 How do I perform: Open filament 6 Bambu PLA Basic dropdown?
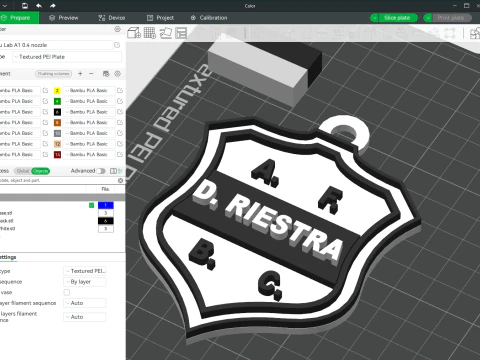tap(89, 112)
